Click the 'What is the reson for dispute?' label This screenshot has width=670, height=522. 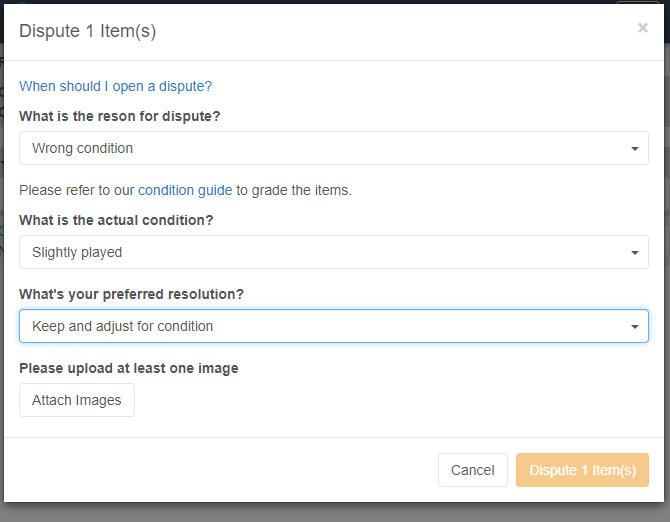120,116
